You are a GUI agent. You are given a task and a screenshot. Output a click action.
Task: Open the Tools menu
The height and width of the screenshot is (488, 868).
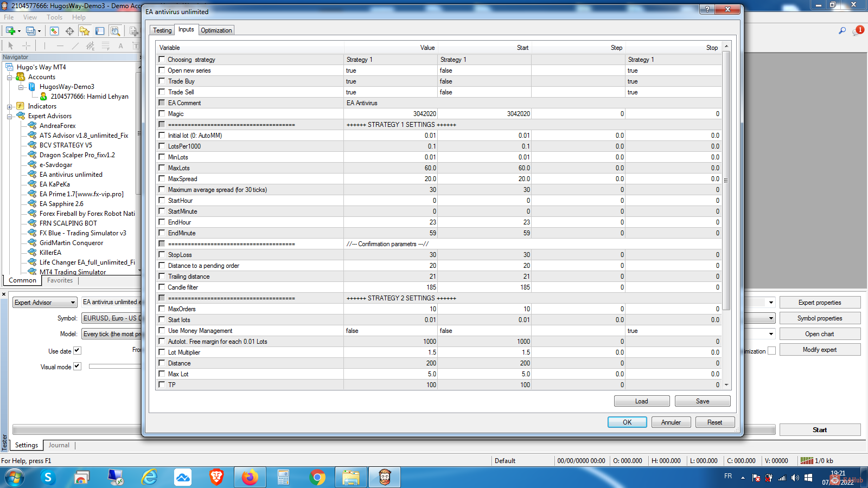54,17
